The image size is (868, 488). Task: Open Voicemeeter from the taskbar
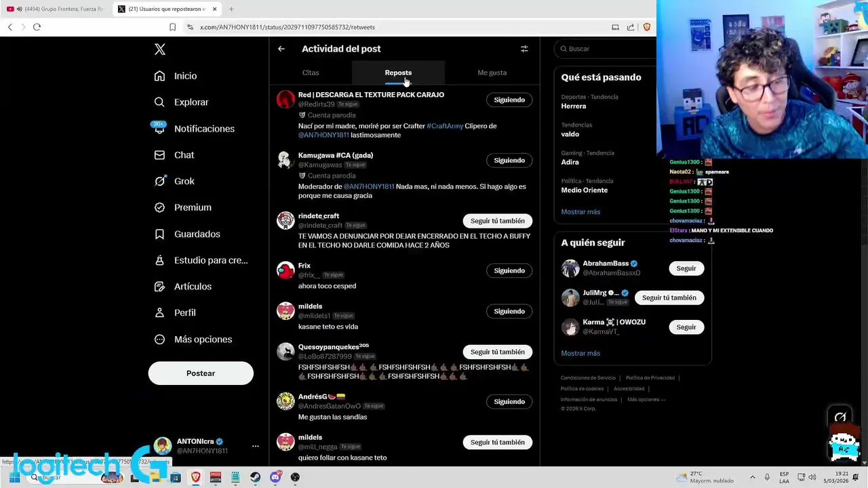pos(216,477)
